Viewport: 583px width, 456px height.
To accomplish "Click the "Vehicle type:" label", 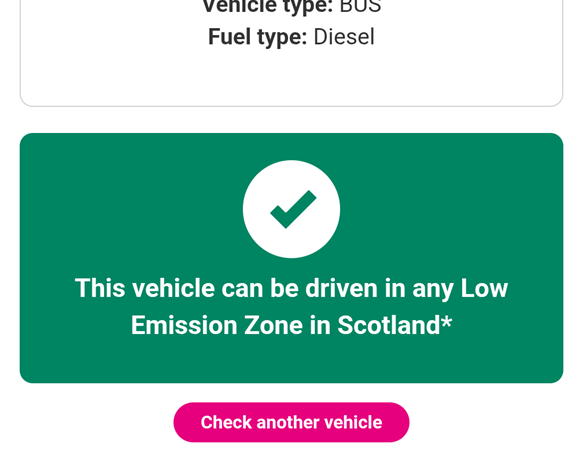I will (x=267, y=7).
